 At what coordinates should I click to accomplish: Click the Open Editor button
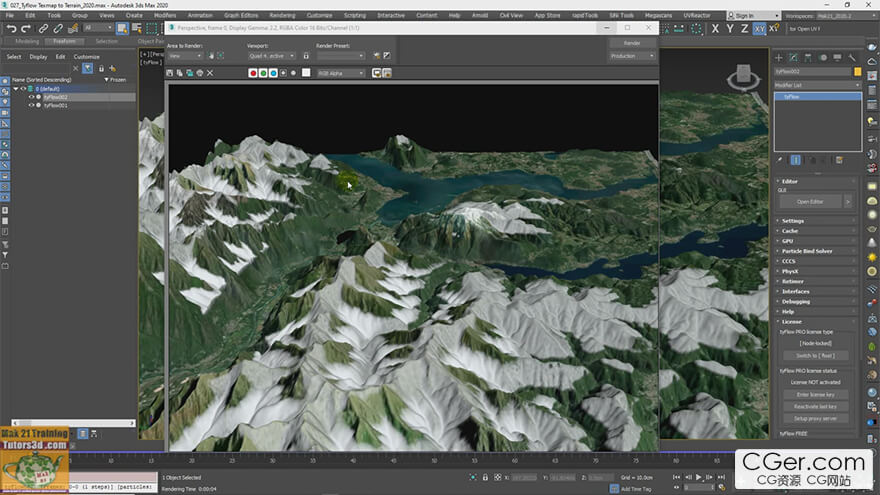pyautogui.click(x=810, y=201)
